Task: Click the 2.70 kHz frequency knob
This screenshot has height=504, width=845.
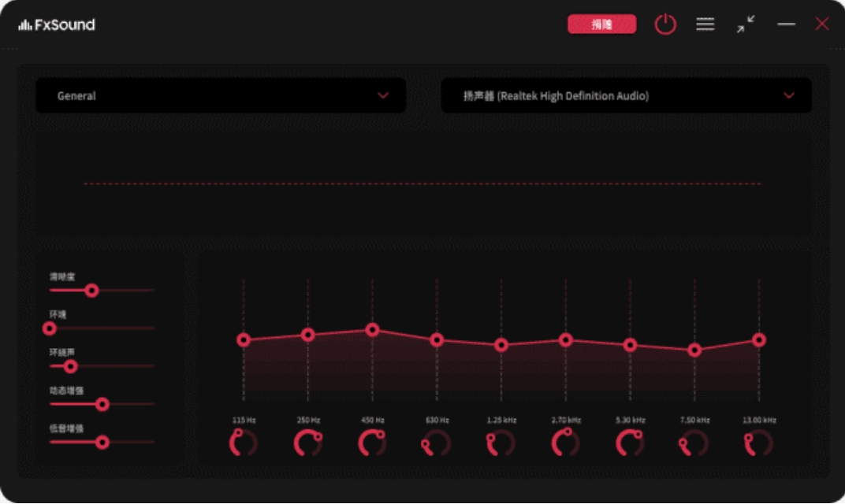Action: pos(565,443)
